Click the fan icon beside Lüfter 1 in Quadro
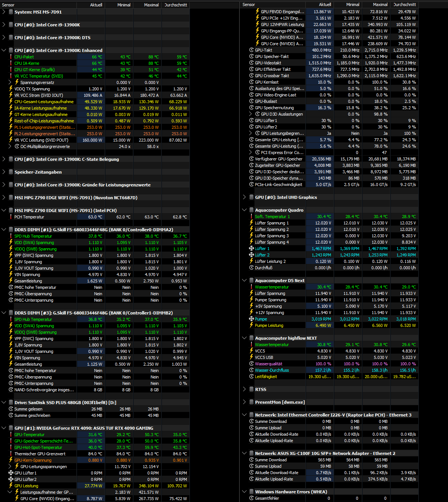 (x=251, y=249)
